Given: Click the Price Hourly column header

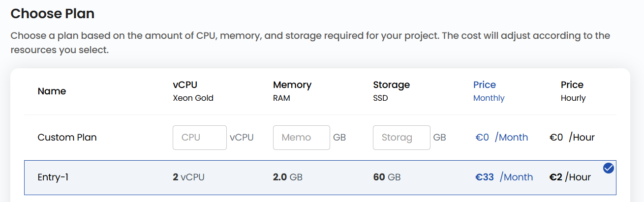Looking at the screenshot, I should point(573,91).
